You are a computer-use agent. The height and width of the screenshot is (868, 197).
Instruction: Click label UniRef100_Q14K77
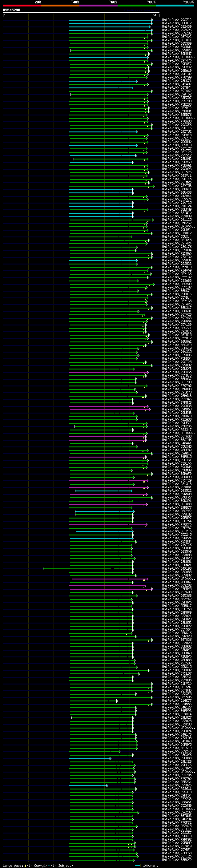(177, 700)
